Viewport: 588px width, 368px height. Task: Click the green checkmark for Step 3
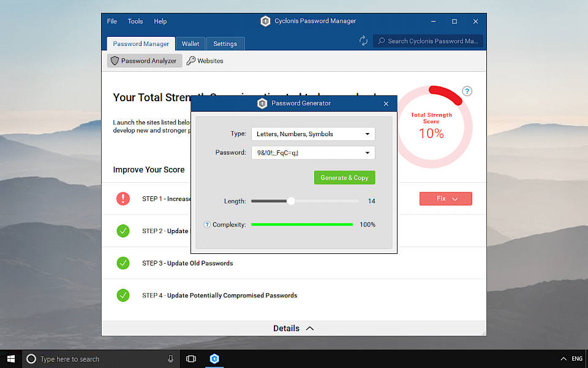[x=123, y=263]
